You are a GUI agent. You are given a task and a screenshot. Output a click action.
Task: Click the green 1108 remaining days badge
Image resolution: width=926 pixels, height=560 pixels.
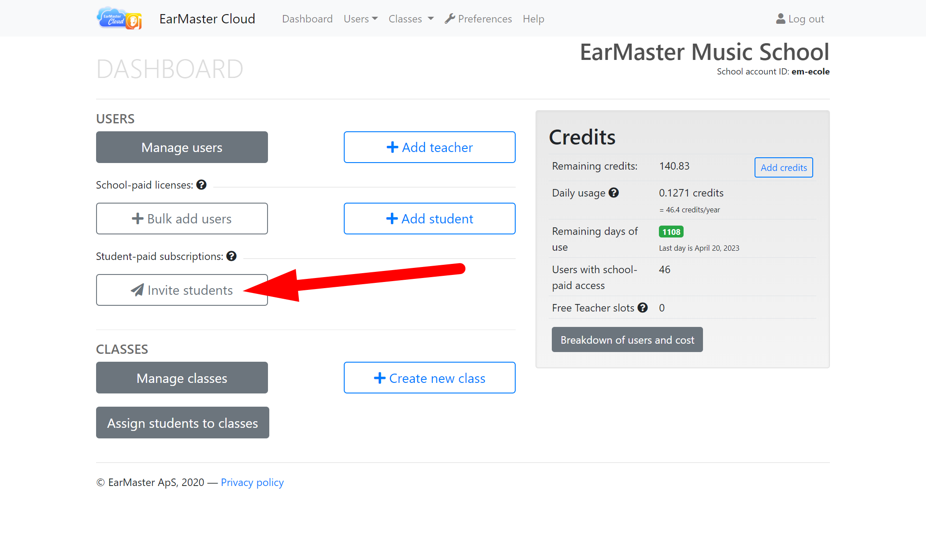pyautogui.click(x=671, y=232)
